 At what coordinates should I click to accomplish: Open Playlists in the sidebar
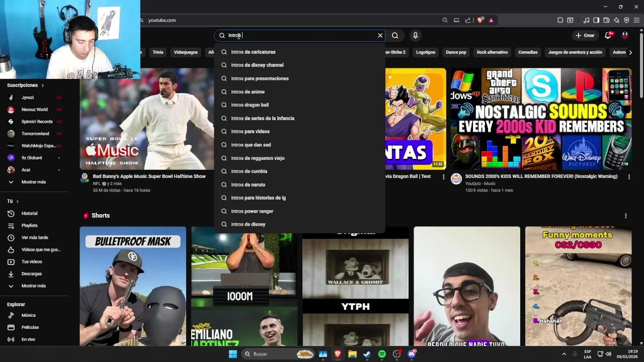point(34,226)
